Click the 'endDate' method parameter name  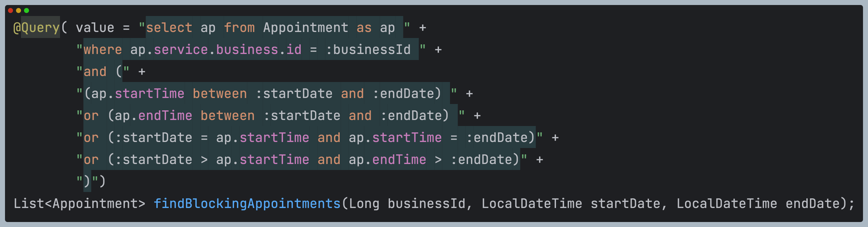tap(812, 204)
